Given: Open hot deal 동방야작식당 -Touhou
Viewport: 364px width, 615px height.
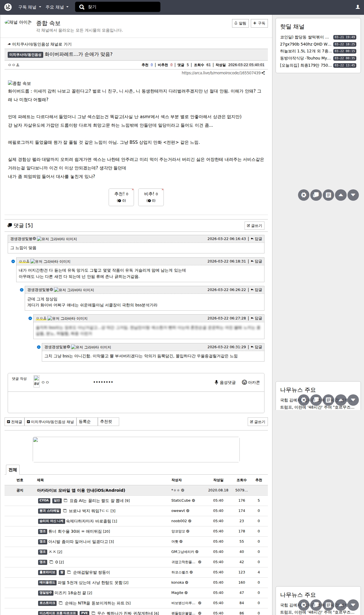Looking at the screenshot, I should pos(305,58).
